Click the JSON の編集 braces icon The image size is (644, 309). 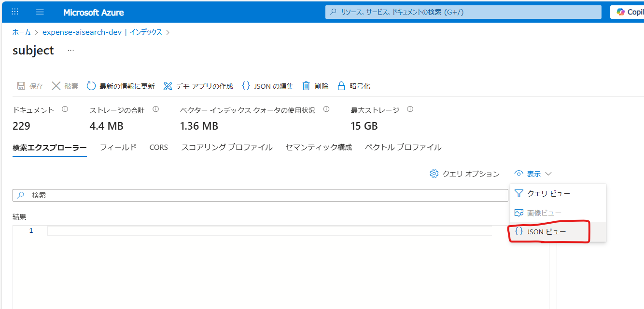coord(246,86)
